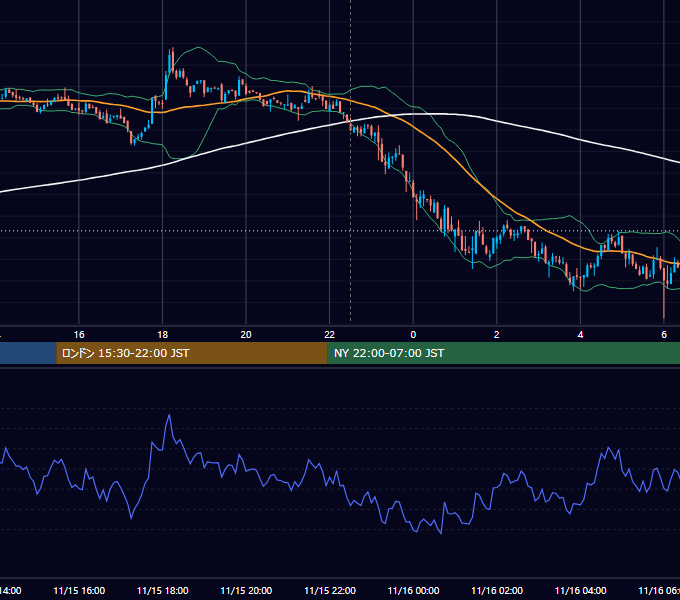The height and width of the screenshot is (600, 680).
Task: Click the NY 22:00-07:00 JST session bar
Action: (503, 353)
